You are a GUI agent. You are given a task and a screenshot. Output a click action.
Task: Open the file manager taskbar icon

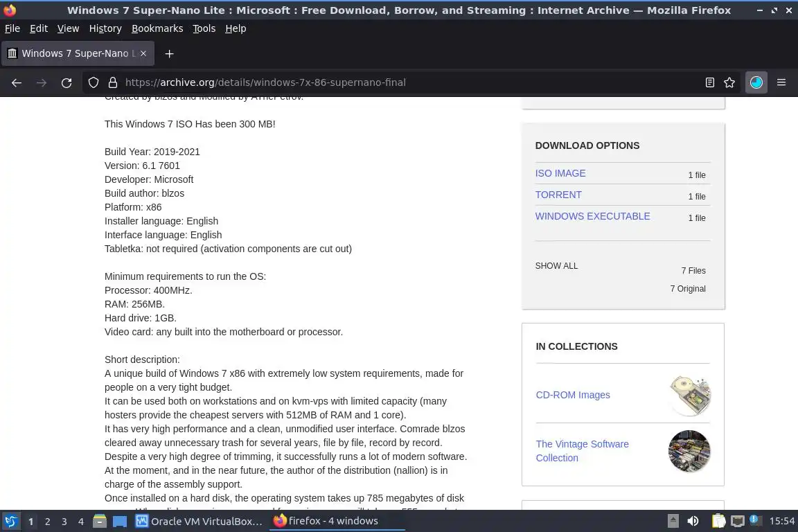pyautogui.click(x=100, y=521)
